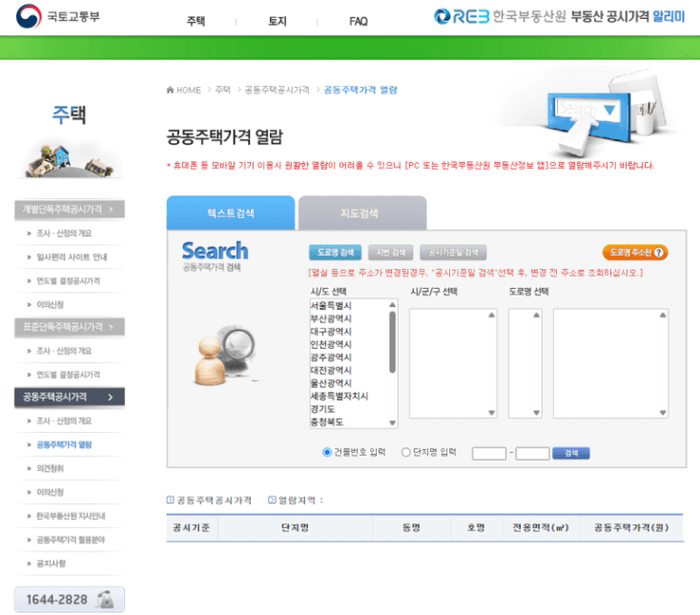Click the 단지명 column header
The width and height of the screenshot is (700, 615).
coord(295,527)
